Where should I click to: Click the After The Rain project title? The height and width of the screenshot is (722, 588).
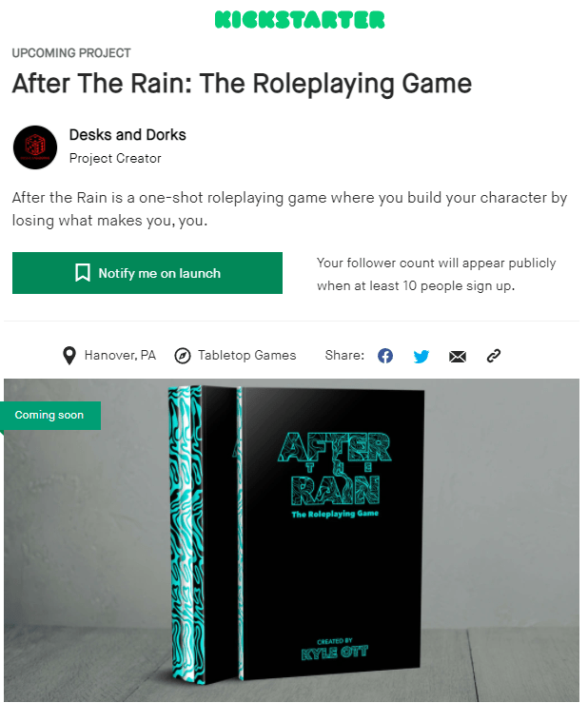(243, 84)
